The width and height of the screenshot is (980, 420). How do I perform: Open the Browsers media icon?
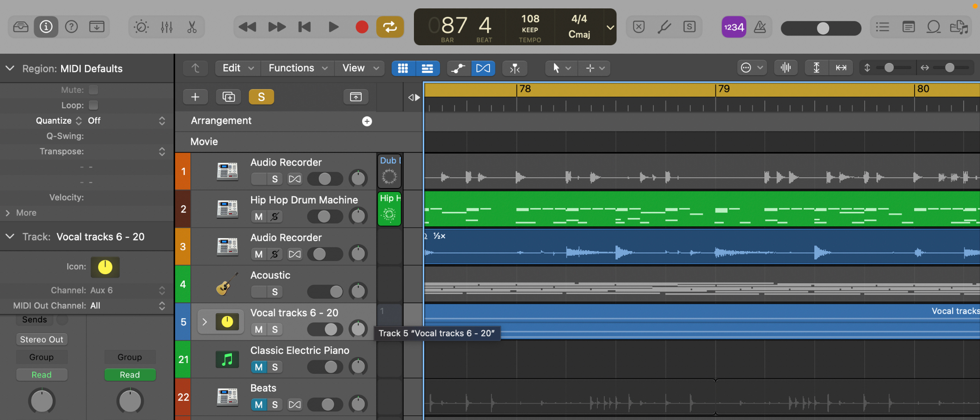[959, 27]
